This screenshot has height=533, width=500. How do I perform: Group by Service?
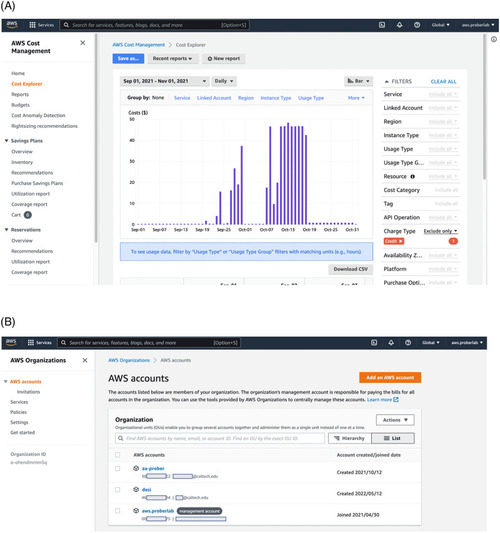tap(182, 98)
